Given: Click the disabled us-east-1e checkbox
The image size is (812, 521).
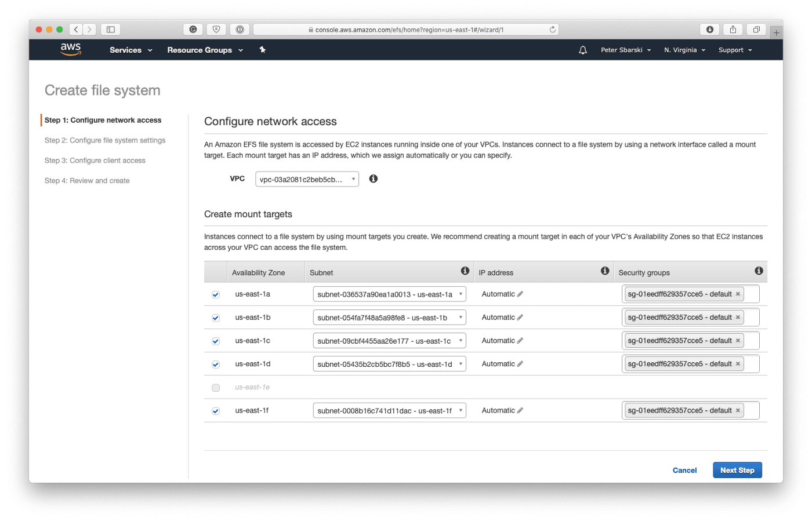Looking at the screenshot, I should click(216, 387).
